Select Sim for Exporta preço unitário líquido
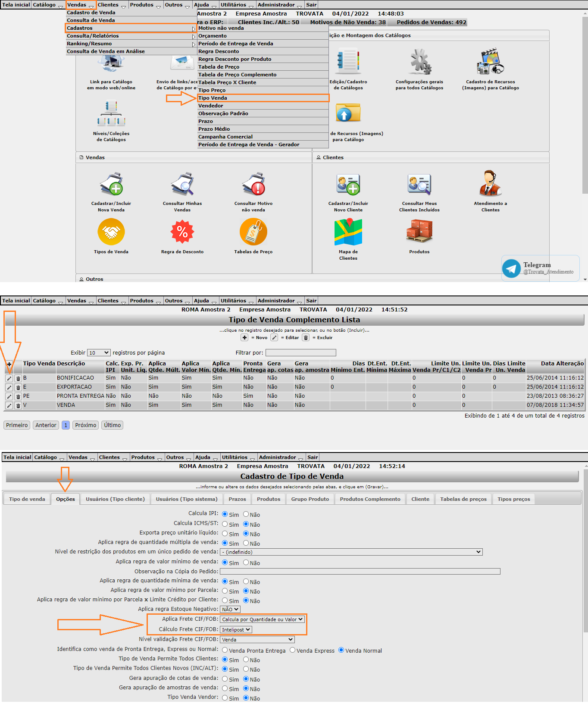Screen dimensions: 588x704 pyautogui.click(x=225, y=534)
